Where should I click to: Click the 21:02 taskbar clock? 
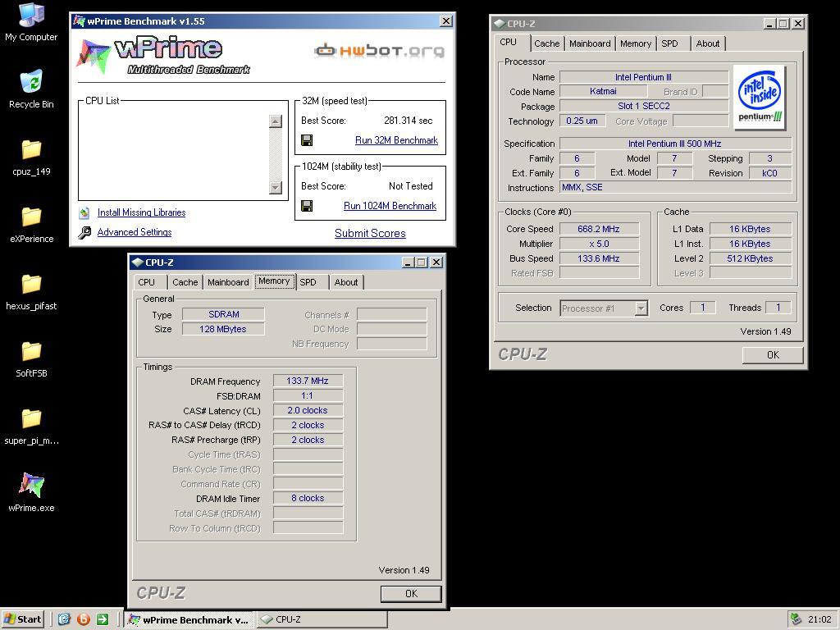pos(819,619)
